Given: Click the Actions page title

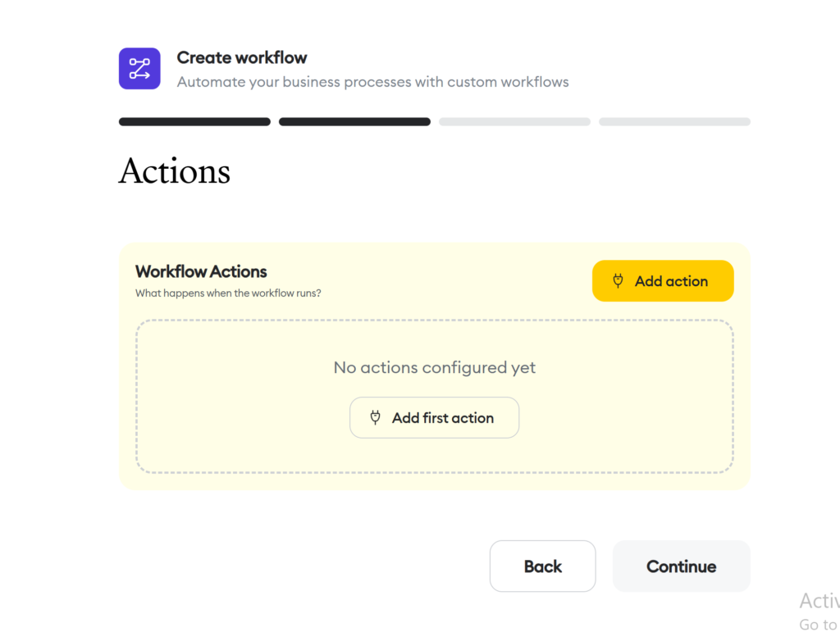Looking at the screenshot, I should (x=175, y=171).
